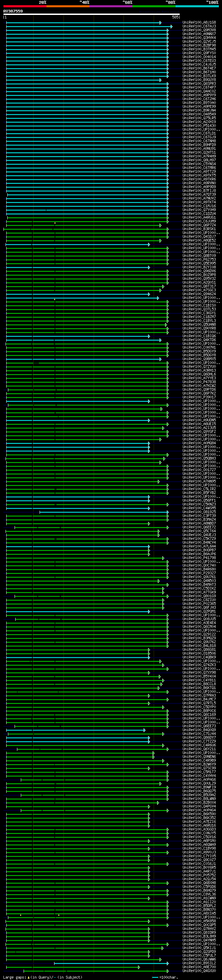Select hit label UniRef100_C6JUM9

[199, 221]
